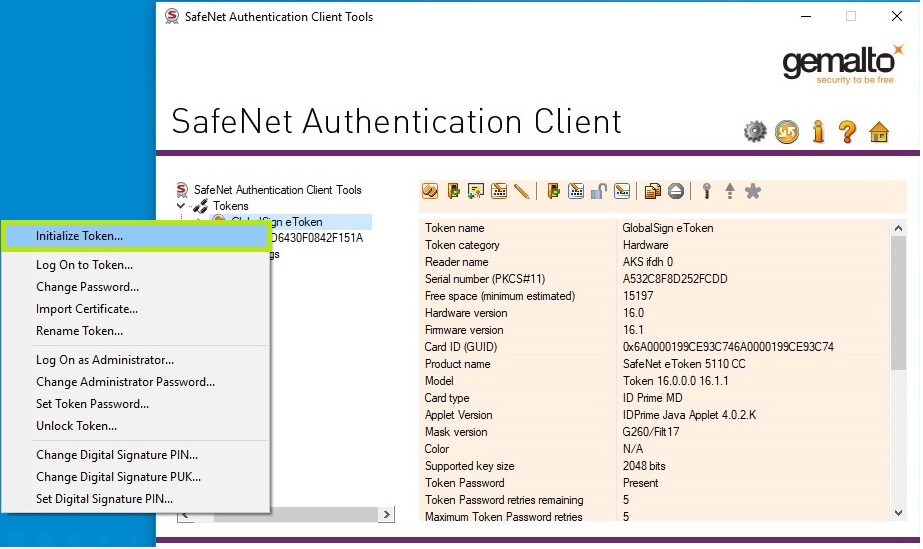Select Import Certificate menu entry
The height and width of the screenshot is (549, 923).
[136, 309]
